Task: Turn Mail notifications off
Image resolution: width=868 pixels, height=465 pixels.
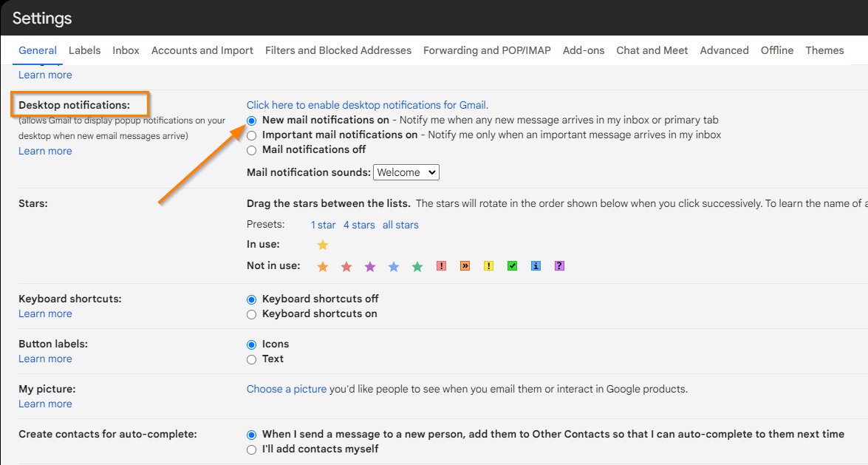Action: (x=251, y=149)
